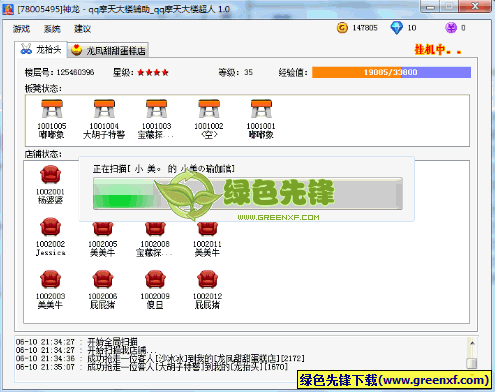
Task: Click the log scrollbar up arrow
Action: coord(472,343)
